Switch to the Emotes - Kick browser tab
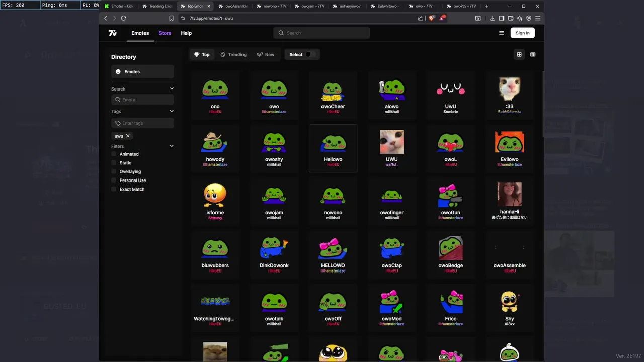644x362 pixels. [119, 6]
